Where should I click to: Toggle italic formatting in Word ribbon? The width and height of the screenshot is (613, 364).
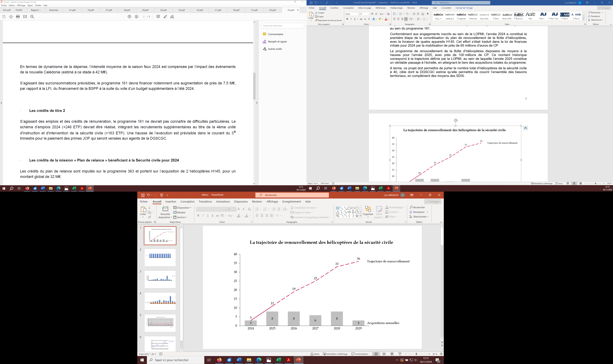[x=351, y=19]
